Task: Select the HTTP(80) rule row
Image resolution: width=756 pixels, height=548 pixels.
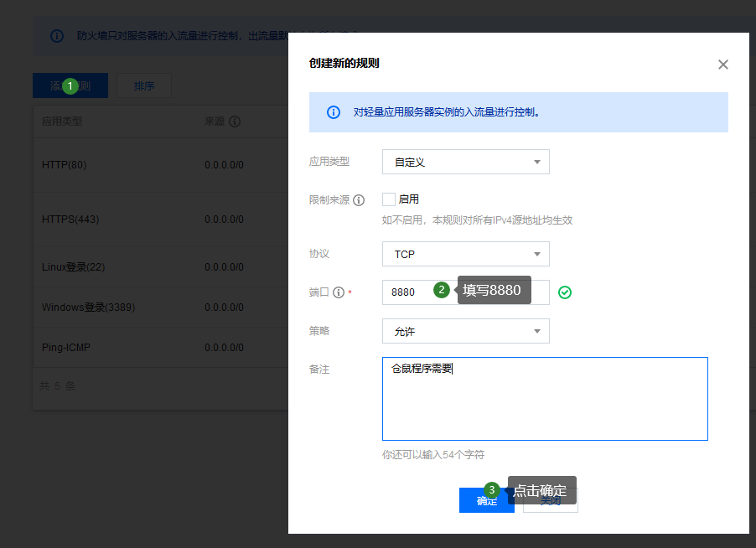Action: [x=161, y=165]
